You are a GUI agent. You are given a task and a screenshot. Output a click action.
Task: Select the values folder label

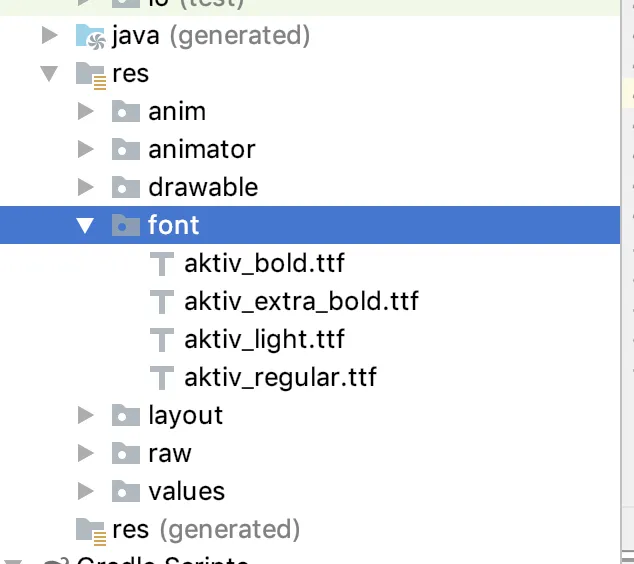click(186, 491)
